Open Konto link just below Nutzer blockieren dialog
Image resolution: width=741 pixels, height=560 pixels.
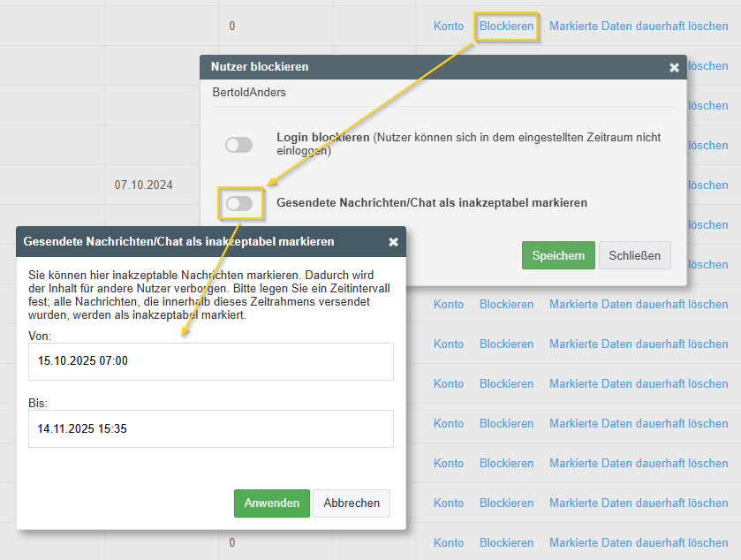[449, 304]
